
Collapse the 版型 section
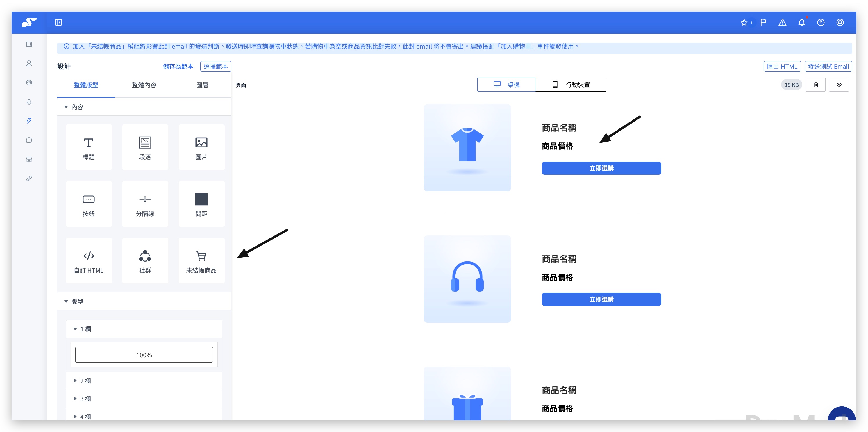point(144,301)
